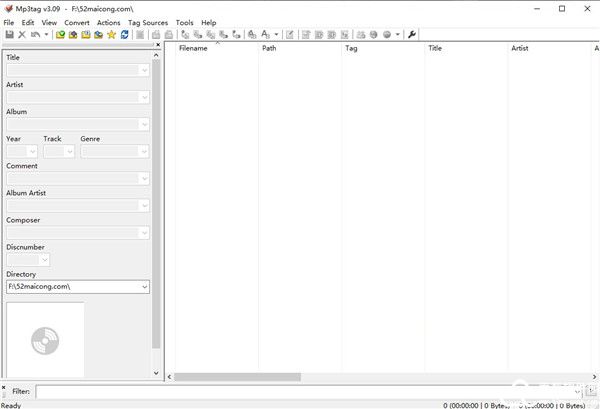This screenshot has width=600, height=409.
Task: Open the favorite directories star icon
Action: coord(111,35)
